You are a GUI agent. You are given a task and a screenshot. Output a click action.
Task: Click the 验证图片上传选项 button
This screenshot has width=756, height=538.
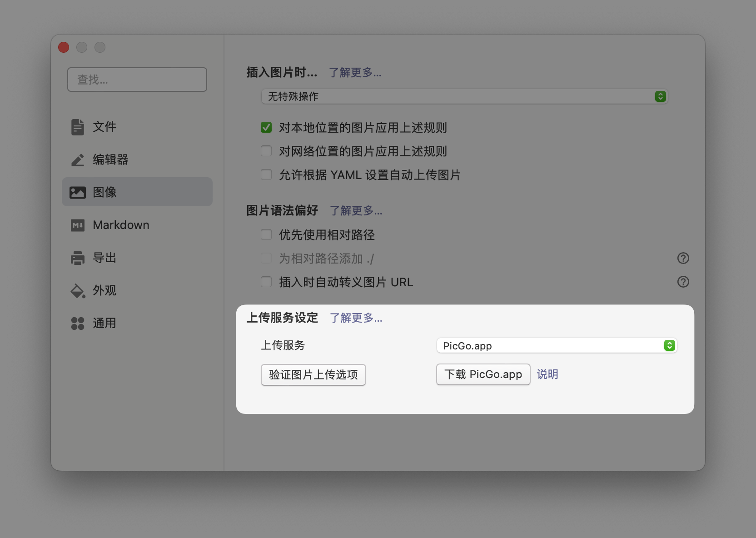click(313, 375)
